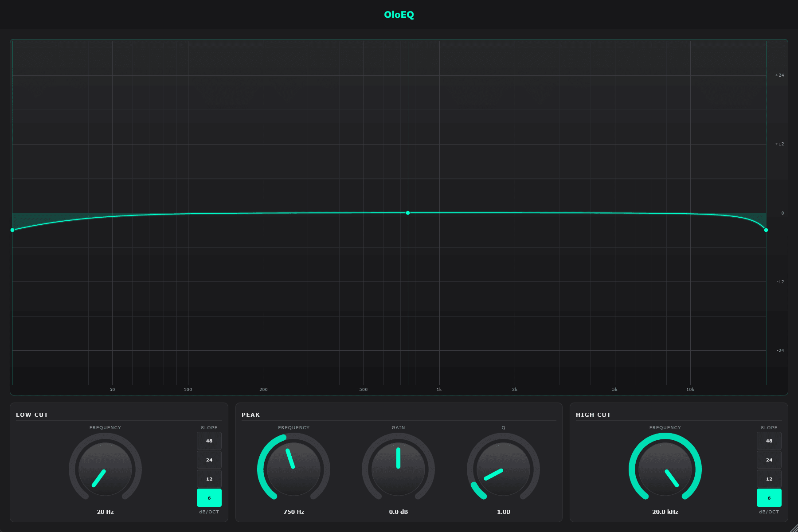Click the window resize grip corner
This screenshot has width=798, height=532.
pos(794,528)
